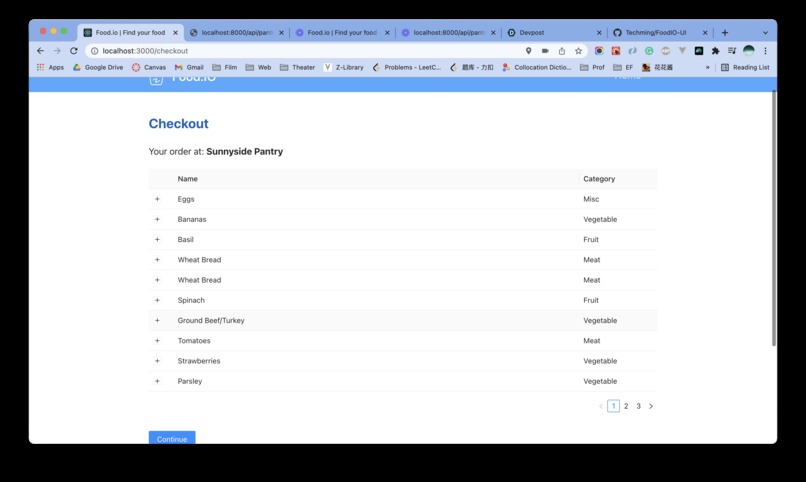Open the dark green square extension icon

click(699, 51)
